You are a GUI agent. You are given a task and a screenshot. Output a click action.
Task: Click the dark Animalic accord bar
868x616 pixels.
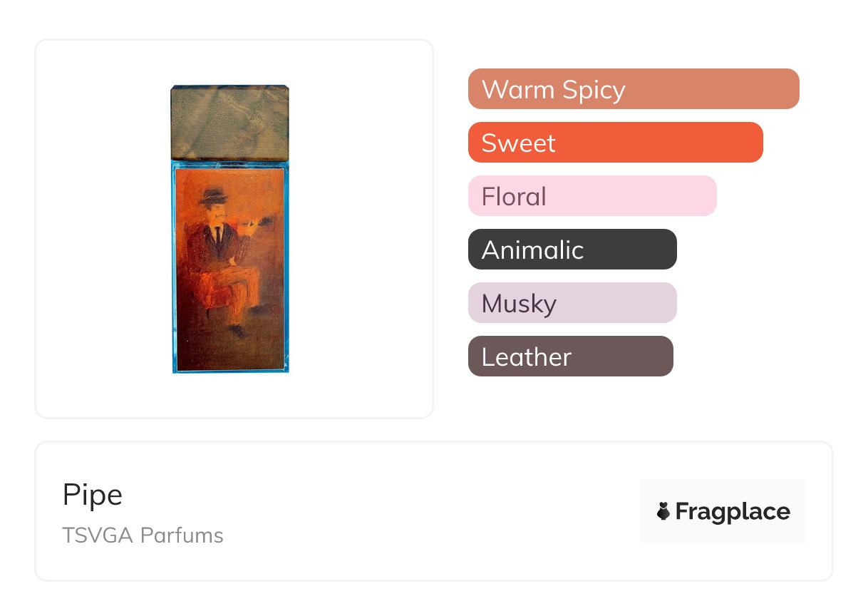click(x=572, y=250)
